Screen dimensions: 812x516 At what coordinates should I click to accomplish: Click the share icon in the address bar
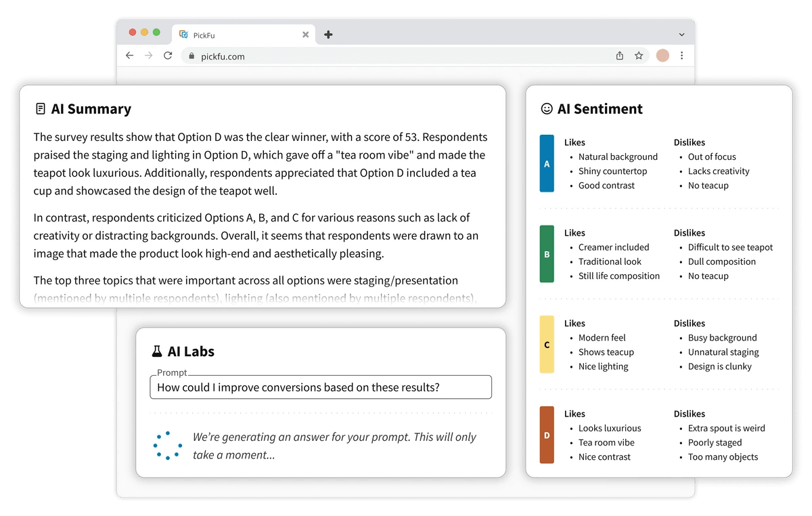(x=619, y=56)
